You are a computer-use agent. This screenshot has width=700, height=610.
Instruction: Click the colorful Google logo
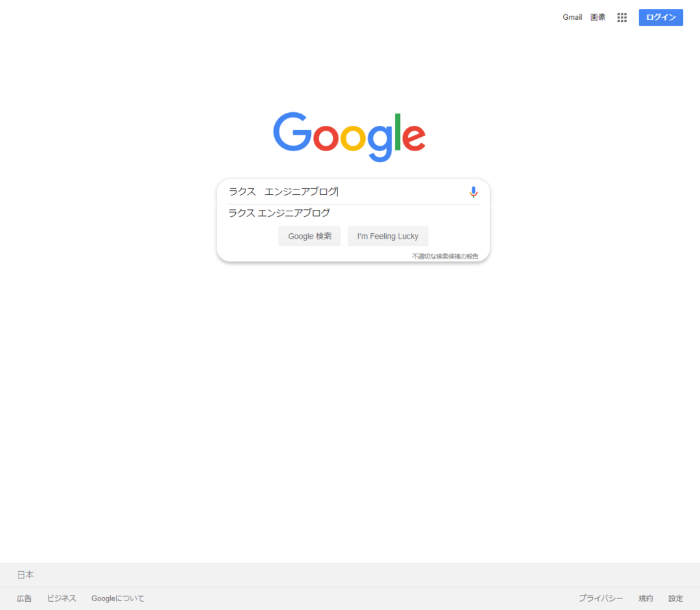[x=349, y=137]
